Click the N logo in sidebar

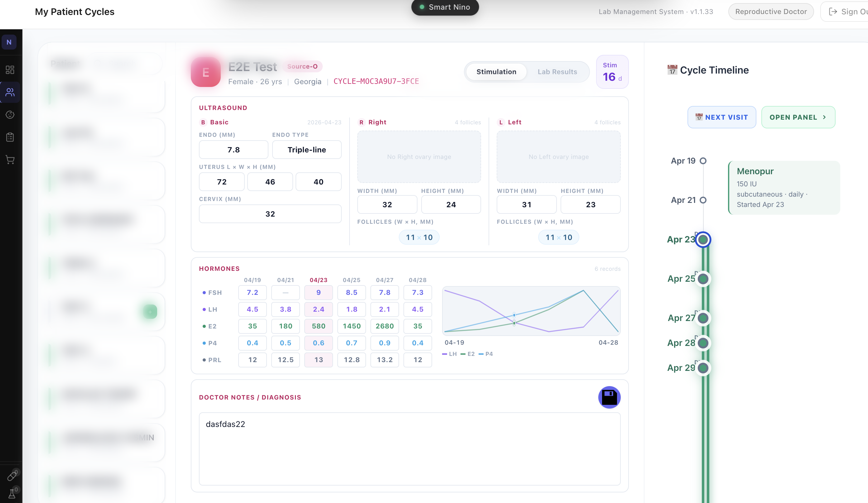click(x=9, y=42)
